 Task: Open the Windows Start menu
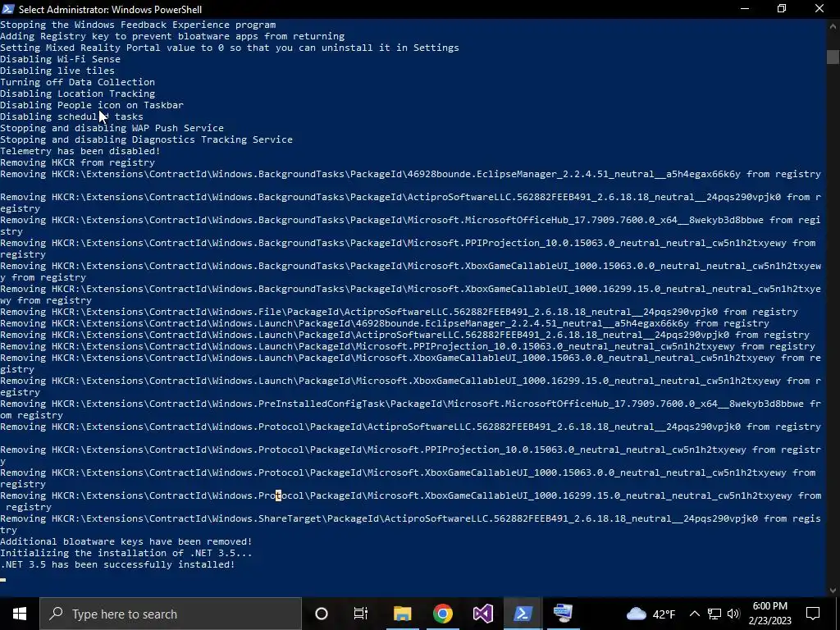[20, 614]
